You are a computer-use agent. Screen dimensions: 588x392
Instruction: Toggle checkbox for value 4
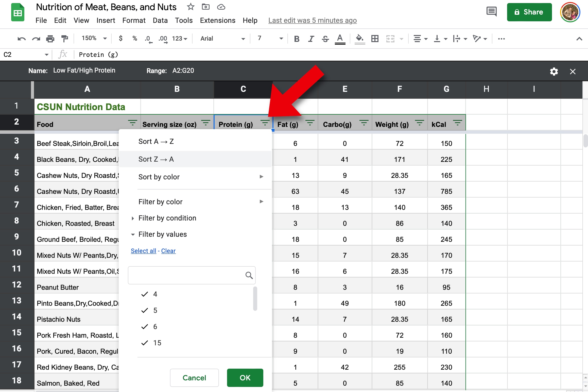[145, 294]
